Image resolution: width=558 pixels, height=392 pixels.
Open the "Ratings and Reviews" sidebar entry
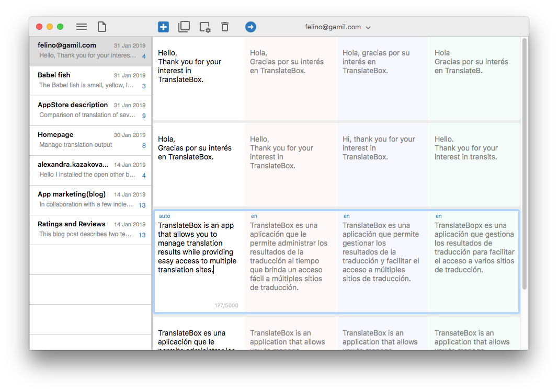coord(91,230)
